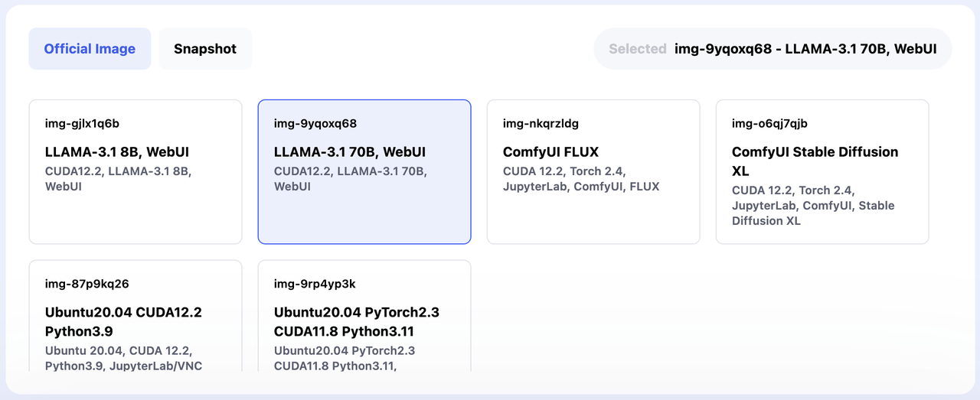Choose the ComfyUI FLUX image card
The image size is (980, 400).
pyautogui.click(x=593, y=172)
